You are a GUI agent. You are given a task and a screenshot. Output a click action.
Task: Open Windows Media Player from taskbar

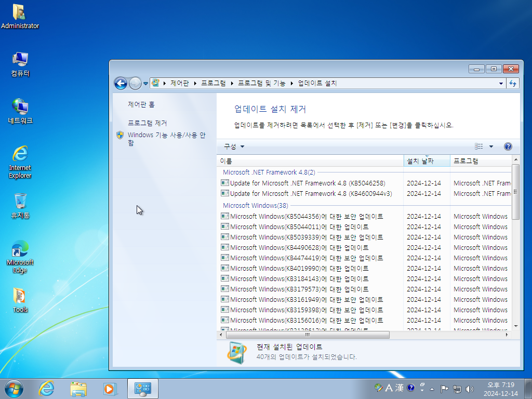110,389
